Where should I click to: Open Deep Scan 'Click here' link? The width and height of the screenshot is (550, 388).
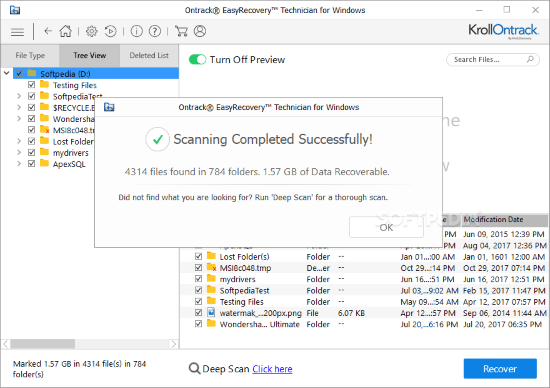coord(272,369)
